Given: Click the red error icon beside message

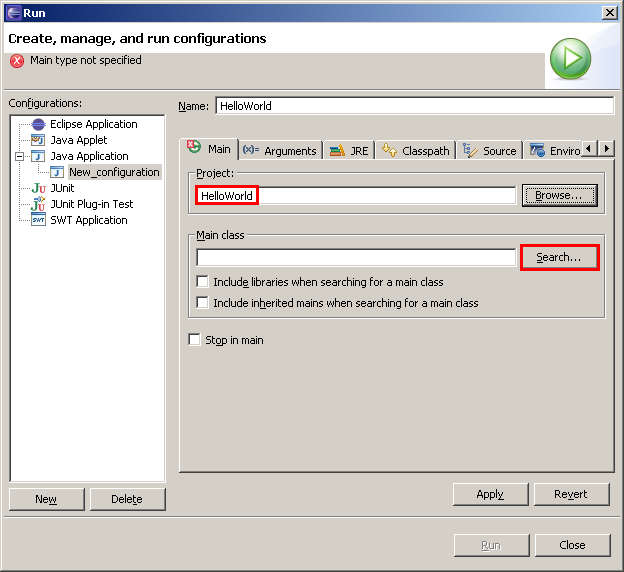Looking at the screenshot, I should tap(17, 61).
